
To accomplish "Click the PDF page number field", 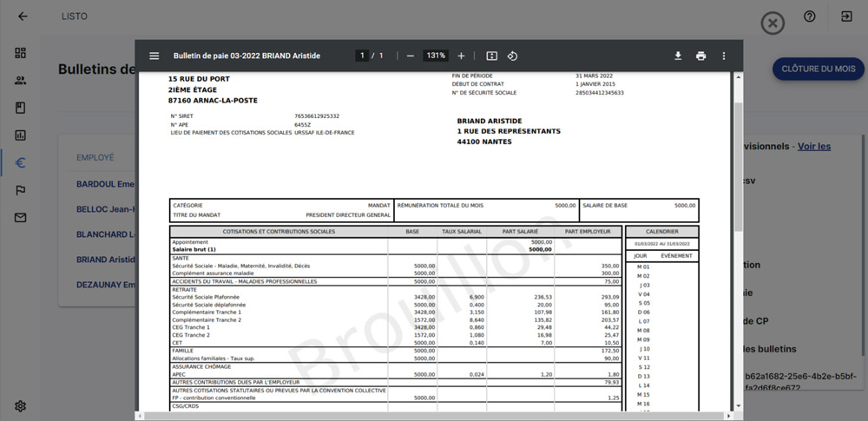I will (361, 56).
